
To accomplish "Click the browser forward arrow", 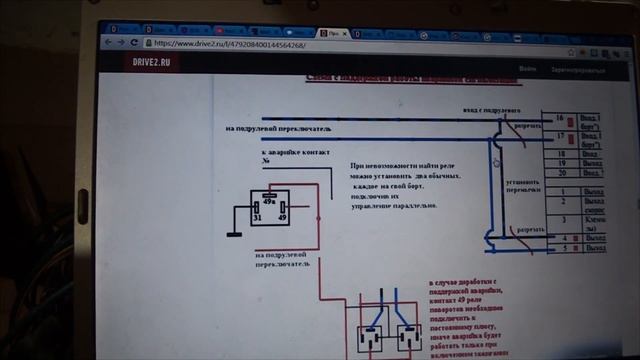I will coord(121,42).
